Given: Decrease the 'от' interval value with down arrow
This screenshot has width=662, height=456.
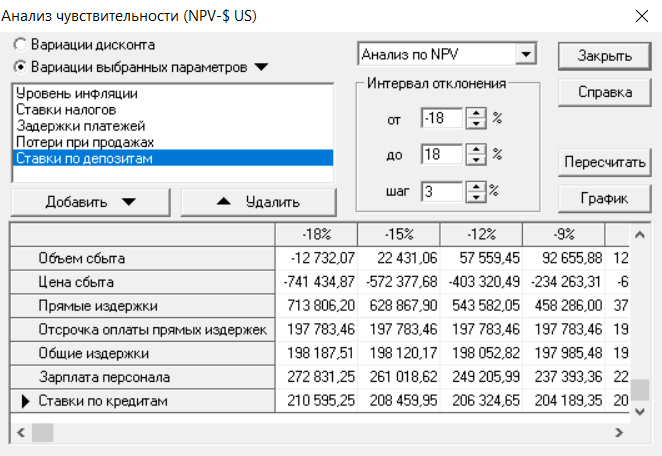Looking at the screenshot, I should (x=476, y=123).
